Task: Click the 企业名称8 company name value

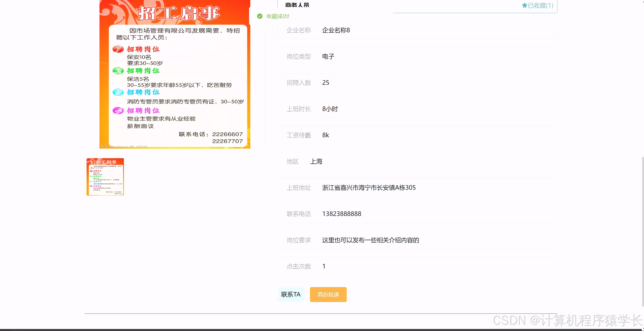Action: (336, 30)
